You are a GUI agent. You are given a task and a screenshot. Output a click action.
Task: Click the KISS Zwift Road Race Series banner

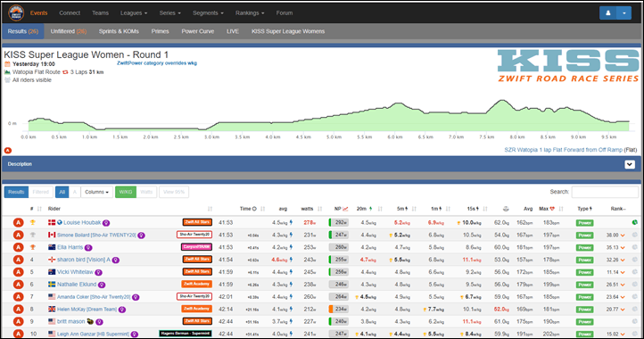(x=568, y=66)
